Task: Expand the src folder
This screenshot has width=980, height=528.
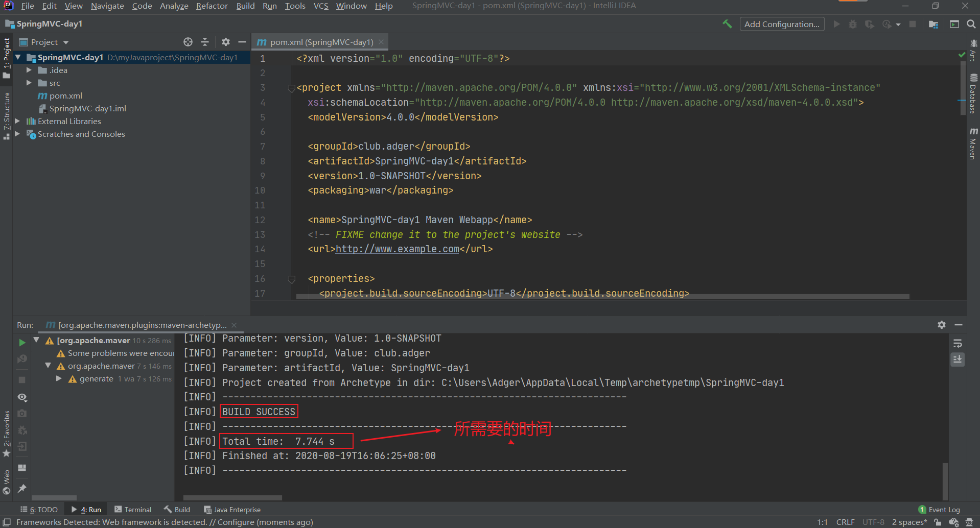Action: pyautogui.click(x=29, y=83)
